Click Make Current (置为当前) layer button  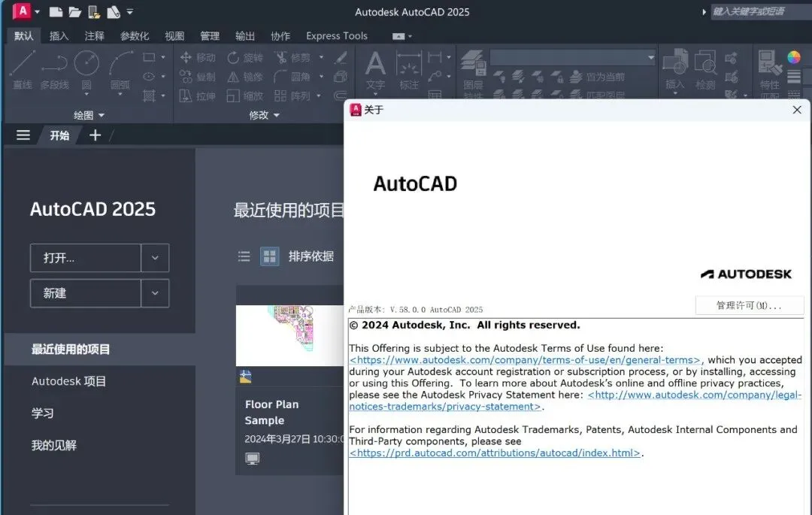[x=596, y=77]
